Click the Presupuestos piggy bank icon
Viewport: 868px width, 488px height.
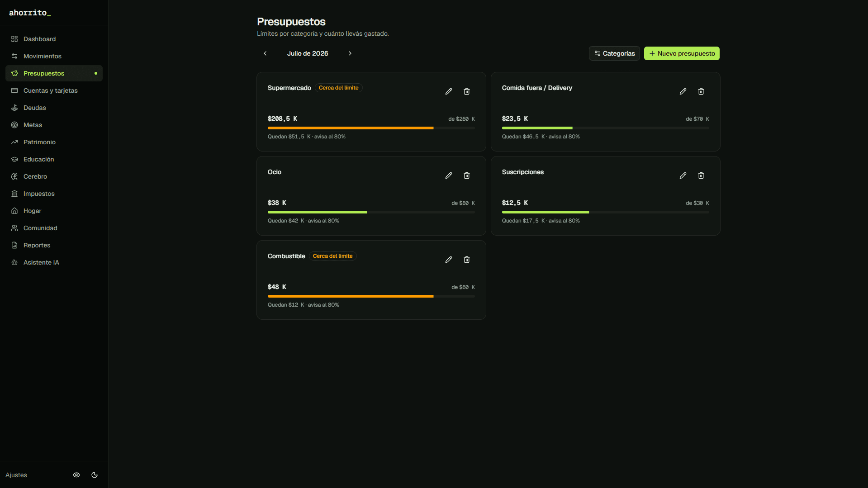14,73
